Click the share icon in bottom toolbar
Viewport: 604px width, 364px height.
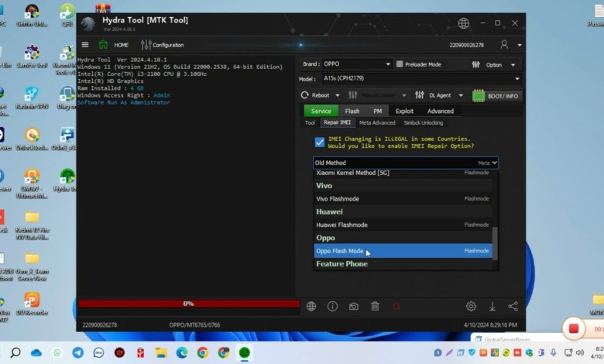coord(513,307)
